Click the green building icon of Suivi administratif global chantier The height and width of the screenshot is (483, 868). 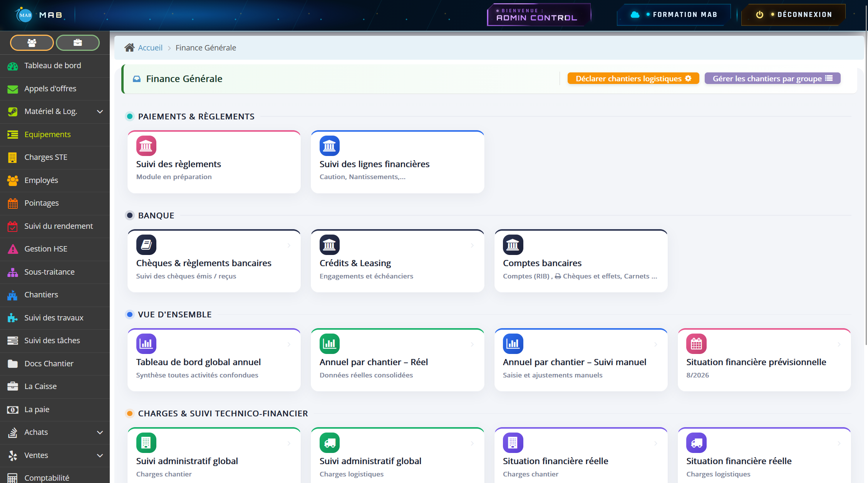[x=146, y=443]
